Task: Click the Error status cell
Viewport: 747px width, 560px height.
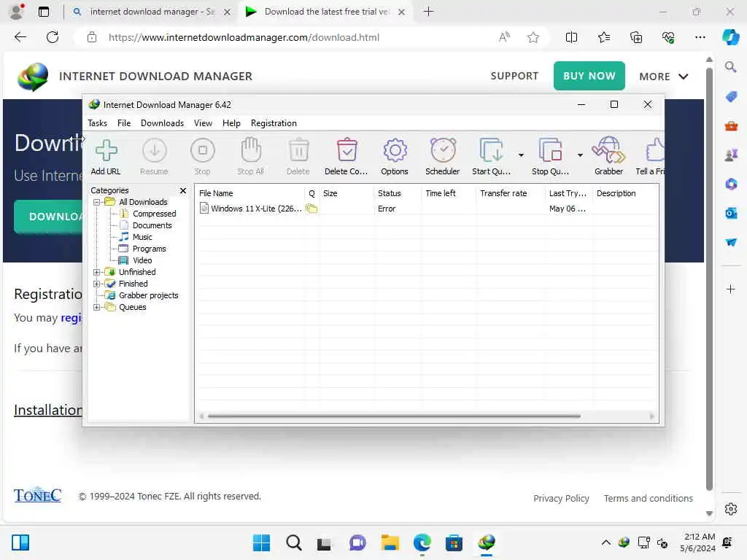Action: pyautogui.click(x=387, y=209)
